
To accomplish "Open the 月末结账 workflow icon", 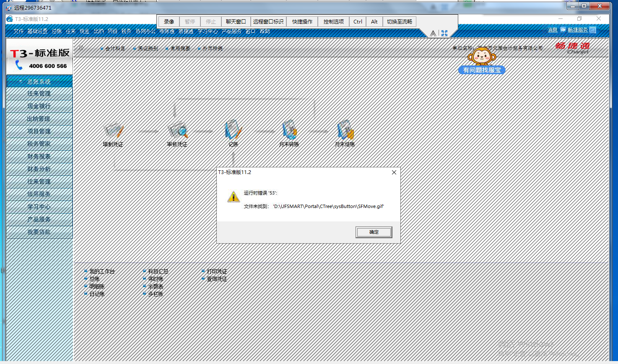I will point(345,130).
